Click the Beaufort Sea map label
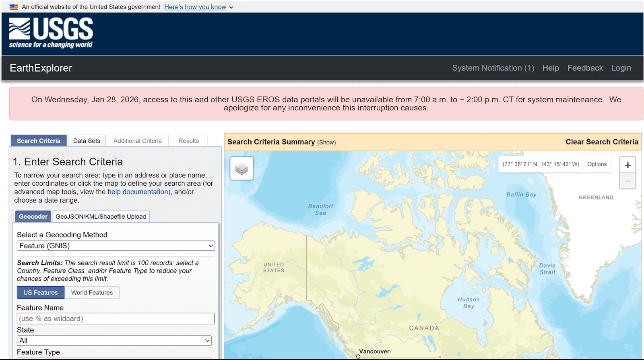Viewport: 644px width, 360px height. click(320, 209)
